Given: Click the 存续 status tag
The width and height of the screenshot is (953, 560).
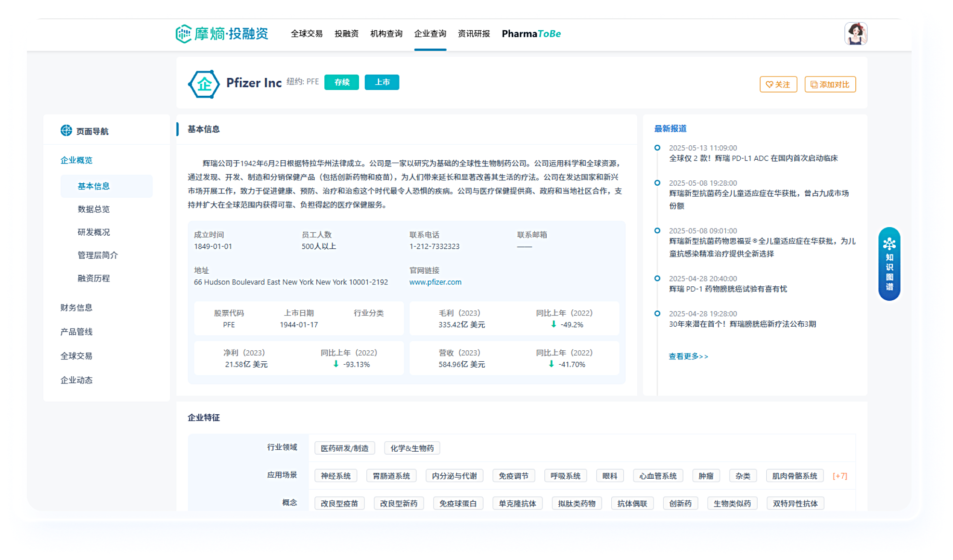Looking at the screenshot, I should 342,82.
